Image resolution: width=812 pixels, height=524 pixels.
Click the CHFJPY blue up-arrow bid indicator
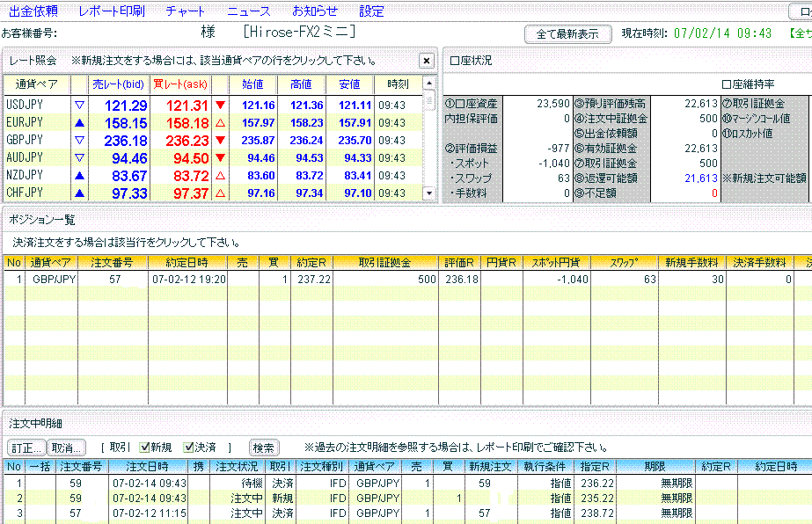coord(78,193)
